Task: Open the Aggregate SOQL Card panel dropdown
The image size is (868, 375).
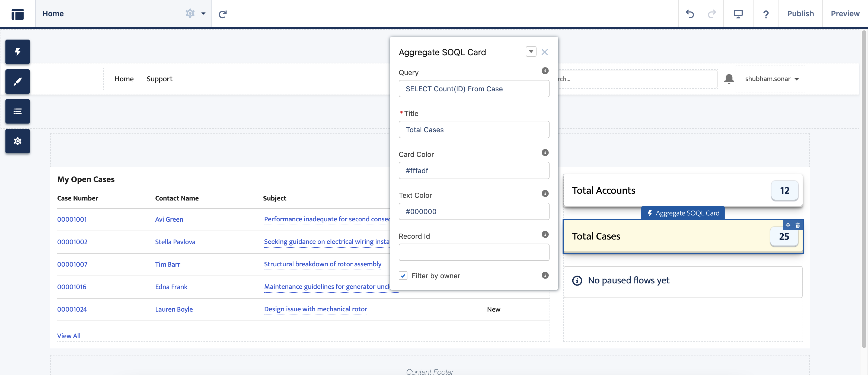Action: tap(531, 52)
